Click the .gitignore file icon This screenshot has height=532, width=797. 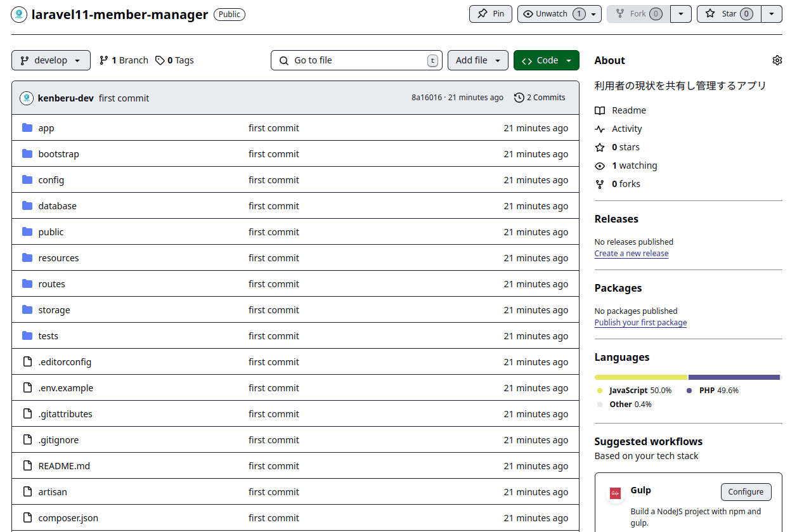pos(27,439)
